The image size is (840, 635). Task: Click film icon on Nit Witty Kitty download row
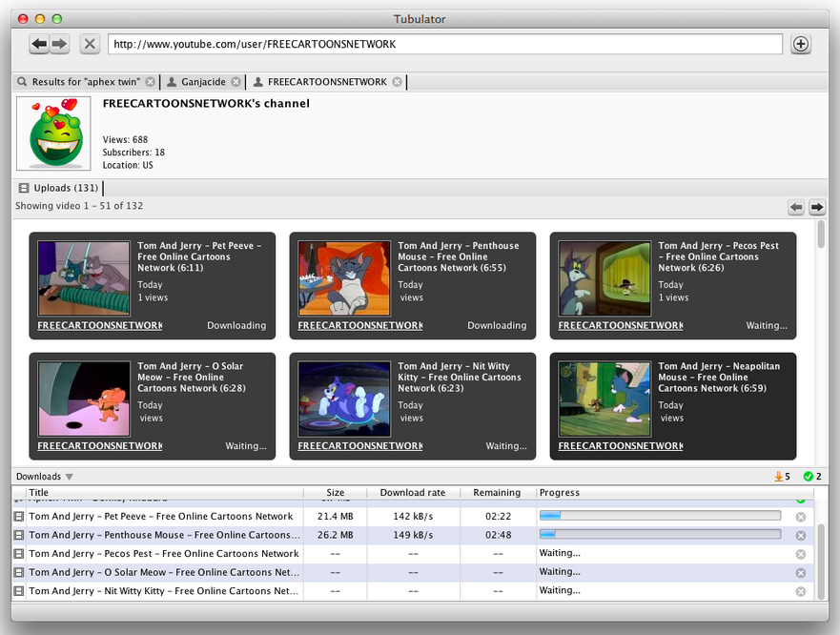(19, 591)
